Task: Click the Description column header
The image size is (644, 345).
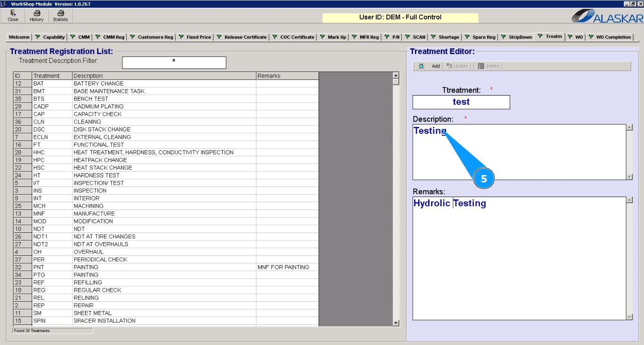Action: (164, 76)
